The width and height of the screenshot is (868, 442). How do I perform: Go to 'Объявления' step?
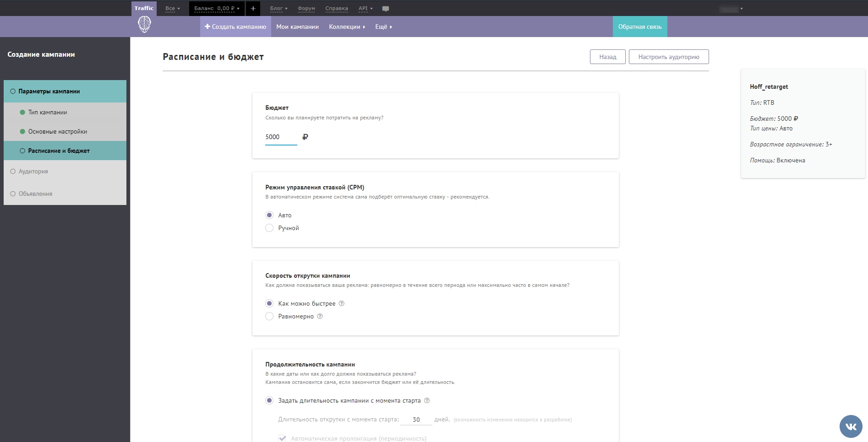(x=65, y=194)
